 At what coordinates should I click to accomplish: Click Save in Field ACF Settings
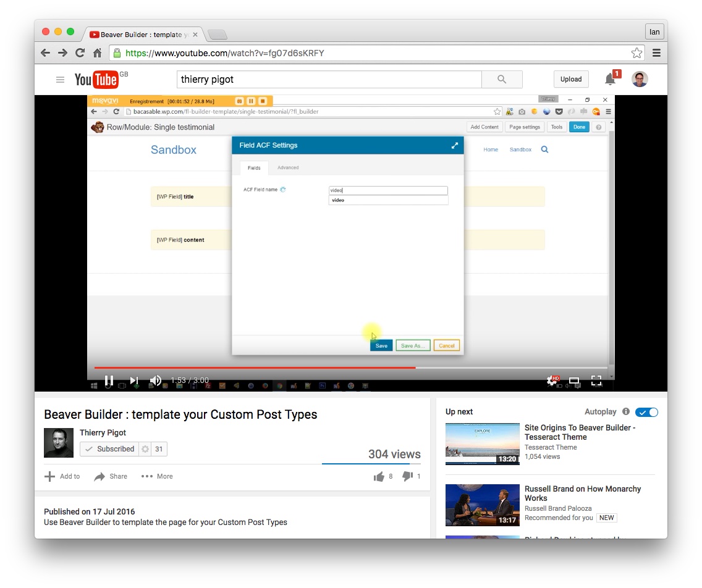381,345
